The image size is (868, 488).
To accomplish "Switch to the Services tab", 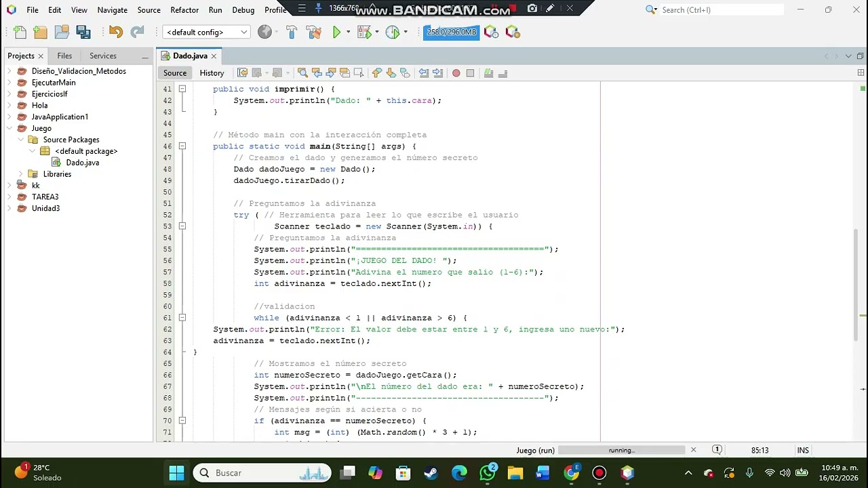I will [103, 56].
